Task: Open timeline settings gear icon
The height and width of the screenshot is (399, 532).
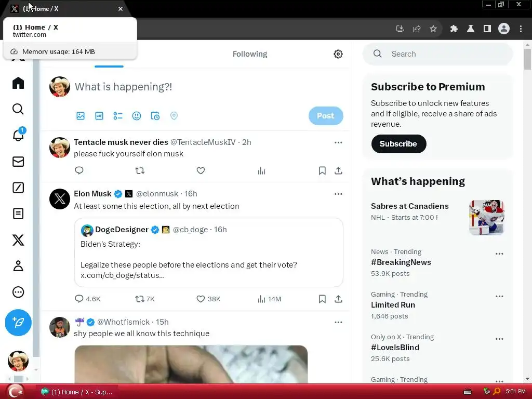Action: coord(338,54)
